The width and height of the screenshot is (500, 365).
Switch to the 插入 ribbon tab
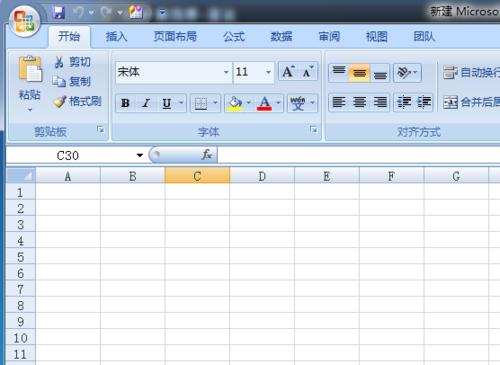(x=116, y=36)
